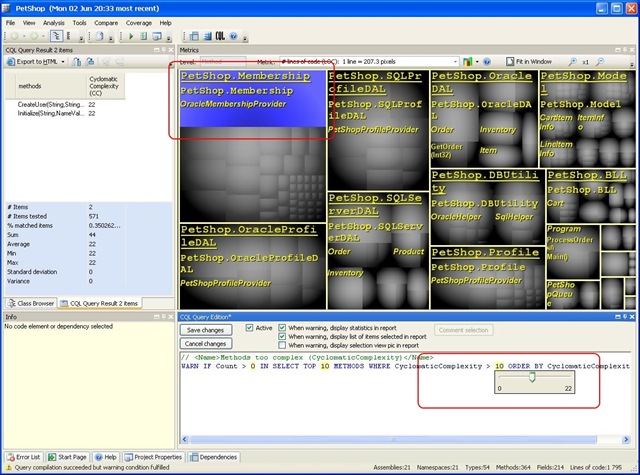Open the File menu
The height and width of the screenshot is (475, 640).
[x=10, y=23]
